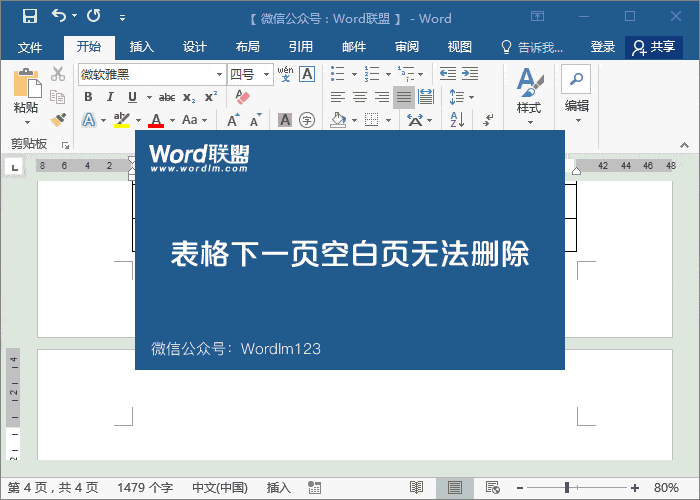The image size is (700, 500).
Task: Switch to the 设计 ribbon tab
Action: pyautogui.click(x=195, y=46)
